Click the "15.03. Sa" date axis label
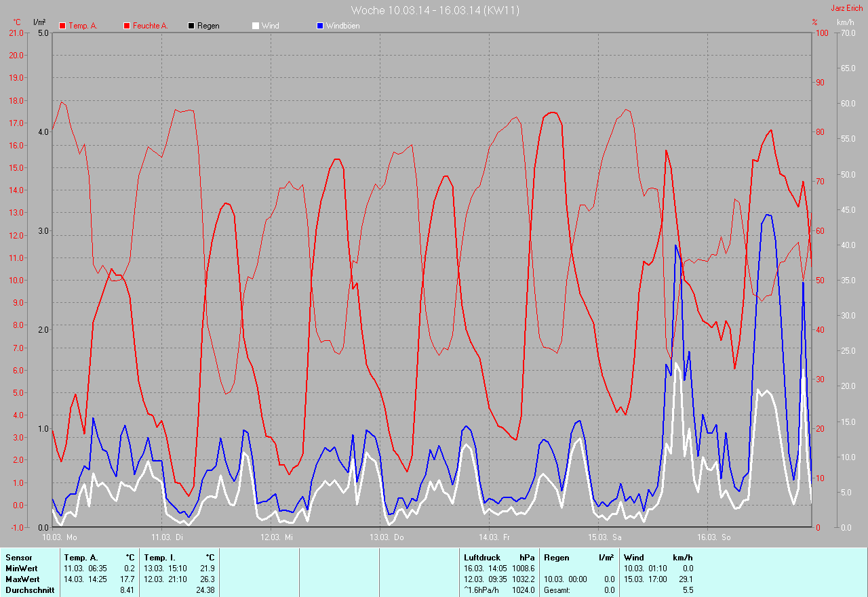Image resolution: width=868 pixels, height=597 pixels. 605,537
